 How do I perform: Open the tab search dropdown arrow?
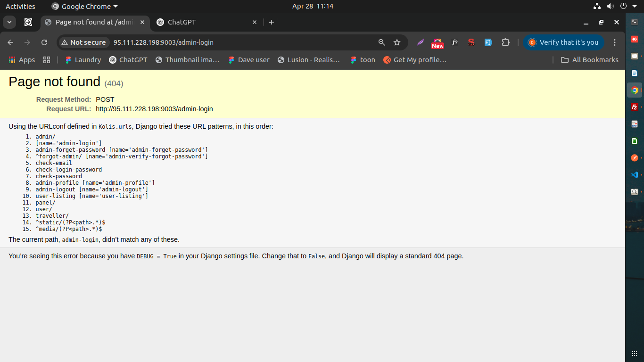click(9, 22)
